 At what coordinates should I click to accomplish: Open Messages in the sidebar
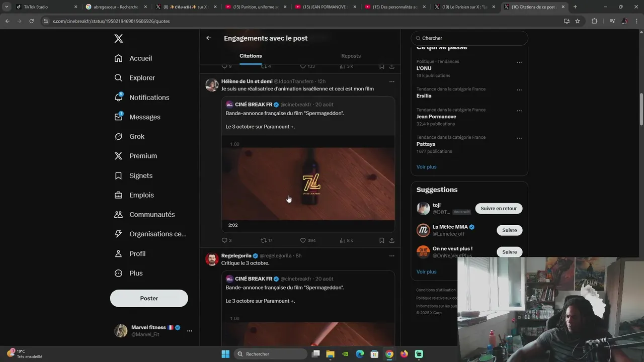point(137,117)
